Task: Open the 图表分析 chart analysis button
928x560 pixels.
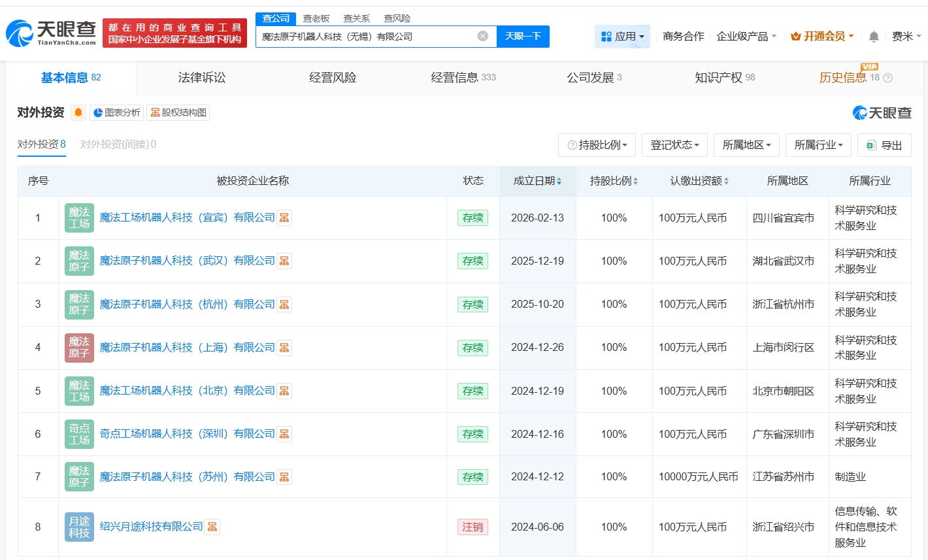Action: pyautogui.click(x=116, y=112)
